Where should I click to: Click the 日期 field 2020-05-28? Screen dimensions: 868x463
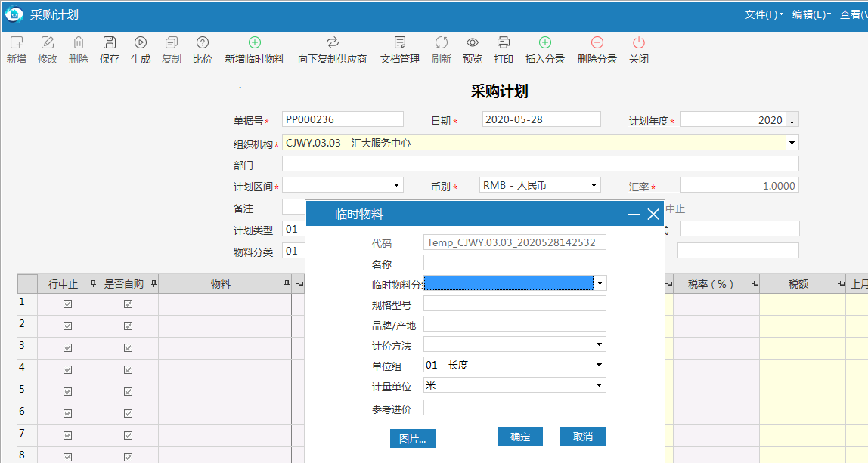coord(541,119)
